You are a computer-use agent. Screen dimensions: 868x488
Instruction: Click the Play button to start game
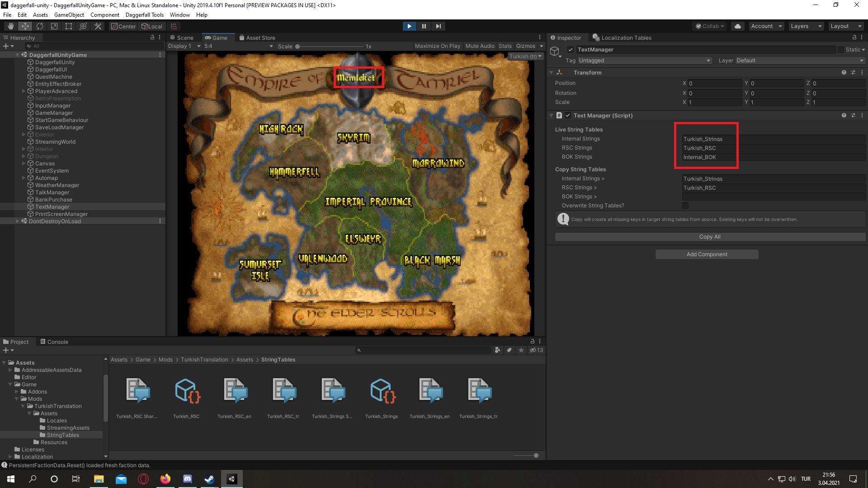click(409, 26)
